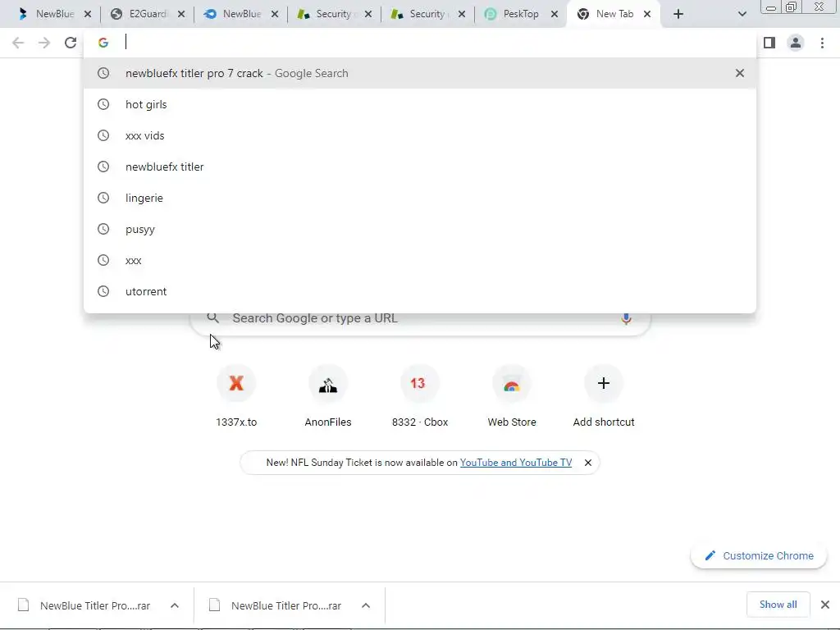
Task: Click the magnifier icon in the Google search box
Action: click(x=213, y=318)
